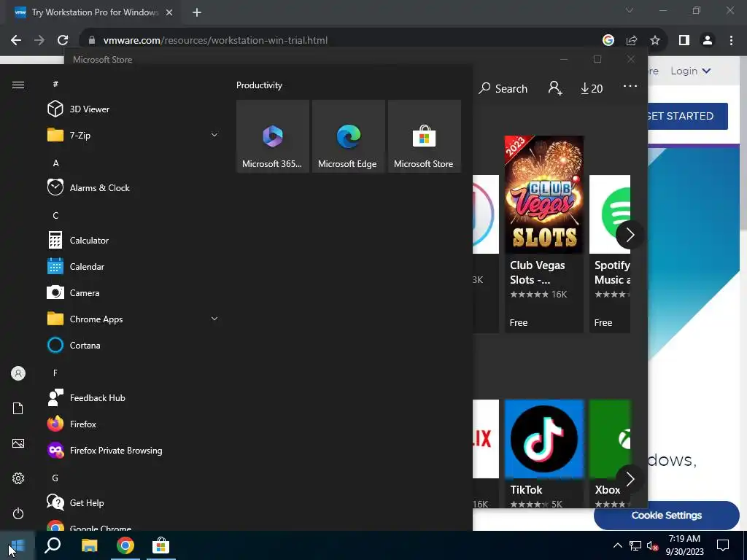Open Pictures from Start sidebar
Viewport: 747px width, 560px height.
pyautogui.click(x=18, y=443)
